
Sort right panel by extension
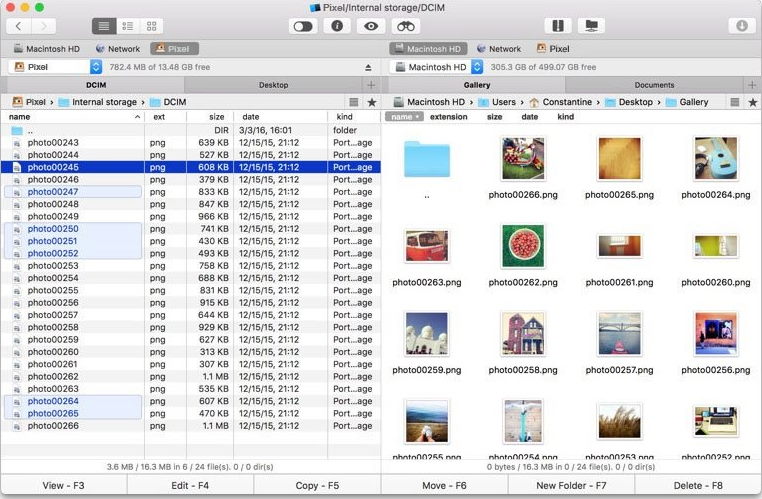(x=449, y=117)
